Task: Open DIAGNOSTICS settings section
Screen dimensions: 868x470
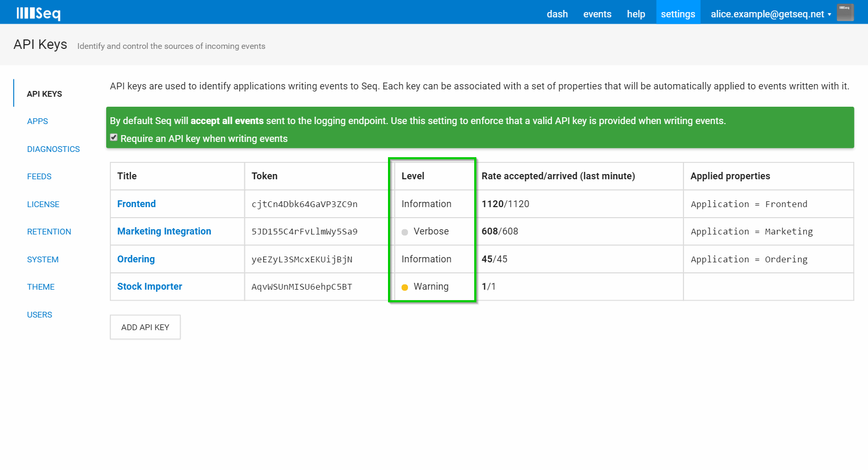Action: 54,149
